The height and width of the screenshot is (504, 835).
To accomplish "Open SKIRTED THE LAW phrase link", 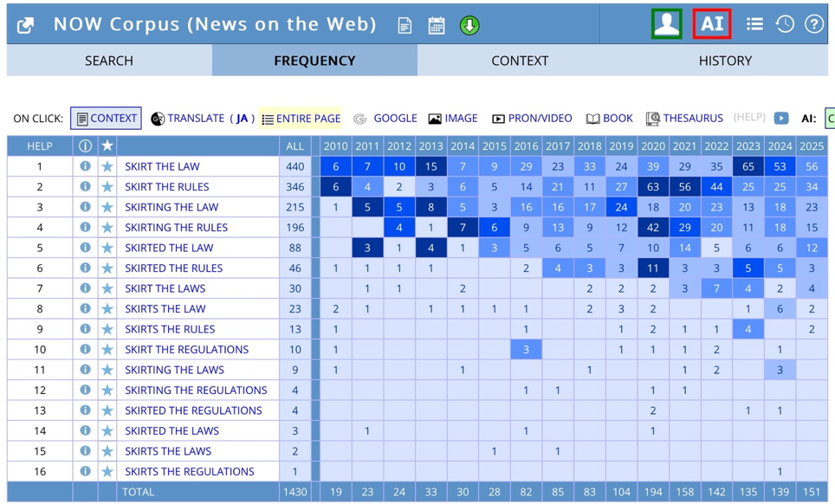I will pyautogui.click(x=169, y=248).
